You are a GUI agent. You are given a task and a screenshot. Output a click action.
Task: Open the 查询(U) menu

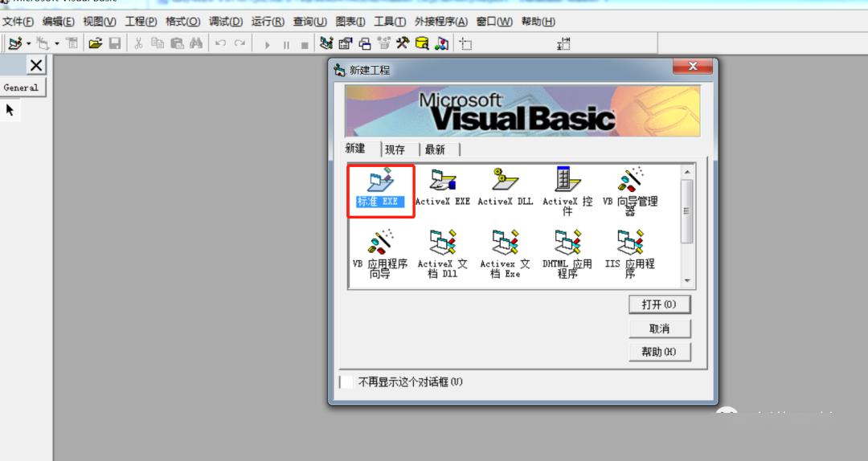pos(309,22)
